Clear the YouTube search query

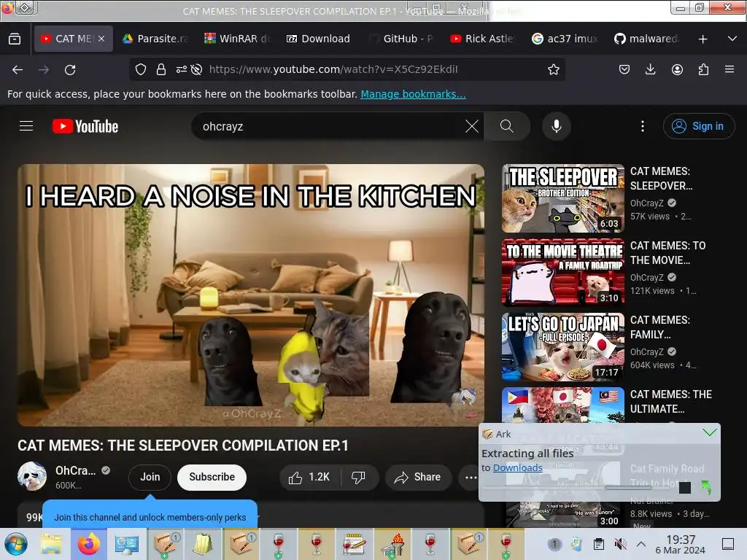coord(472,126)
